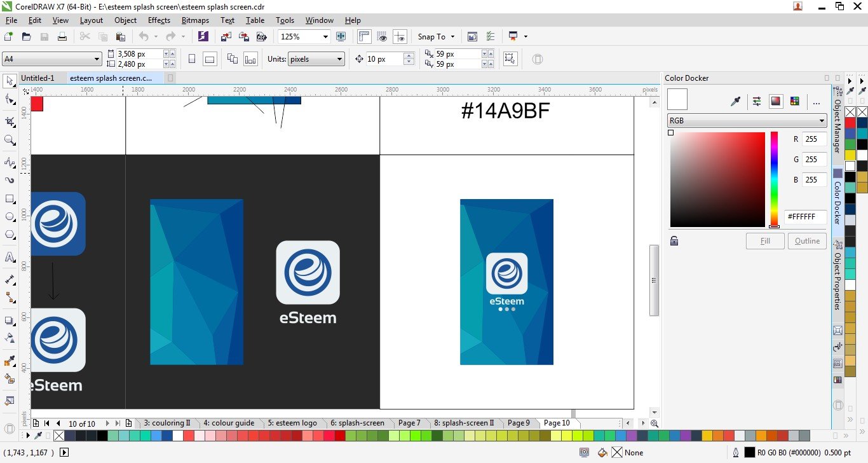Viewport: 868px width, 463px height.
Task: Click the Print icon
Action: (x=62, y=37)
